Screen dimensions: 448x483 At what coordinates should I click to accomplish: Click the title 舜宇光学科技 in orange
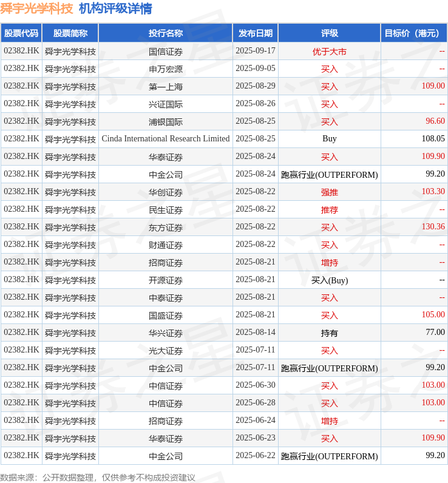click(x=36, y=8)
